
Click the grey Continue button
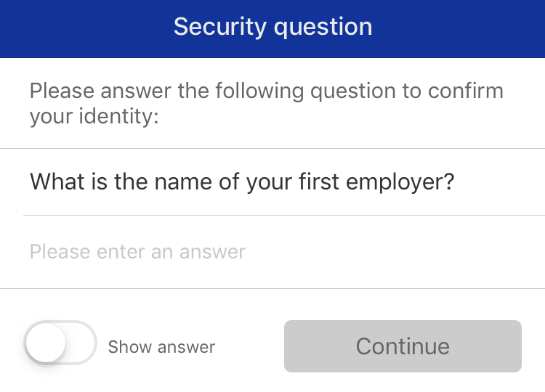403,346
